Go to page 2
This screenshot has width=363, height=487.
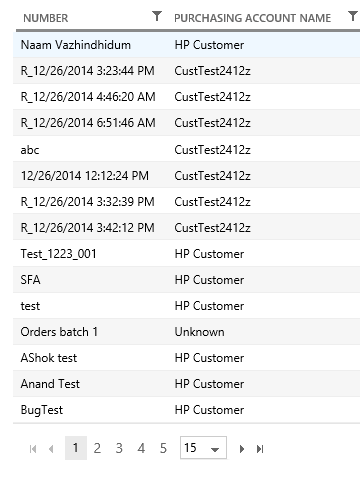97,448
